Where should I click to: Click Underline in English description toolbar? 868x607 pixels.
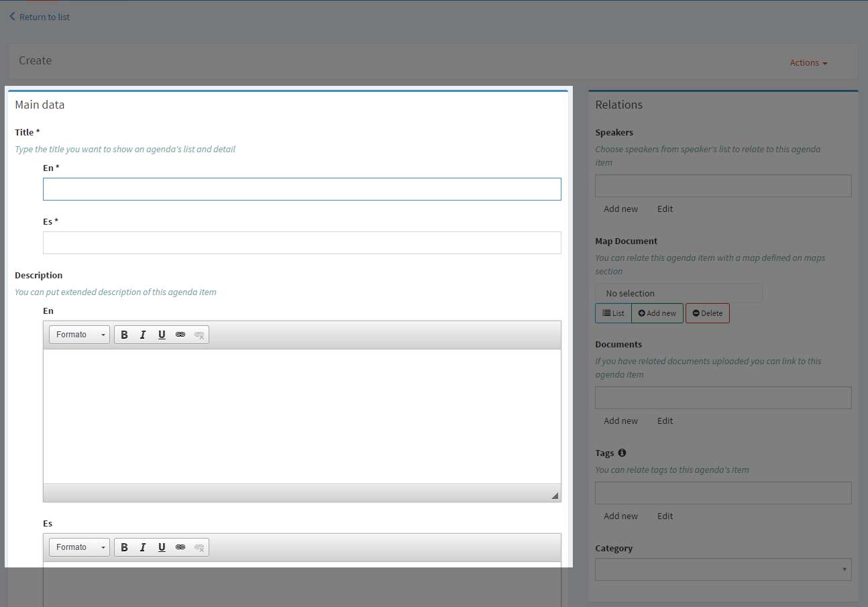click(x=162, y=335)
